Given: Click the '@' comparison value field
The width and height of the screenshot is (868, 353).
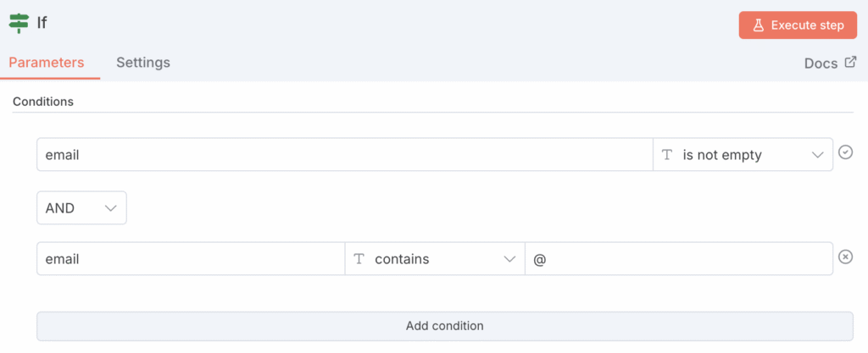Looking at the screenshot, I should coord(678,259).
